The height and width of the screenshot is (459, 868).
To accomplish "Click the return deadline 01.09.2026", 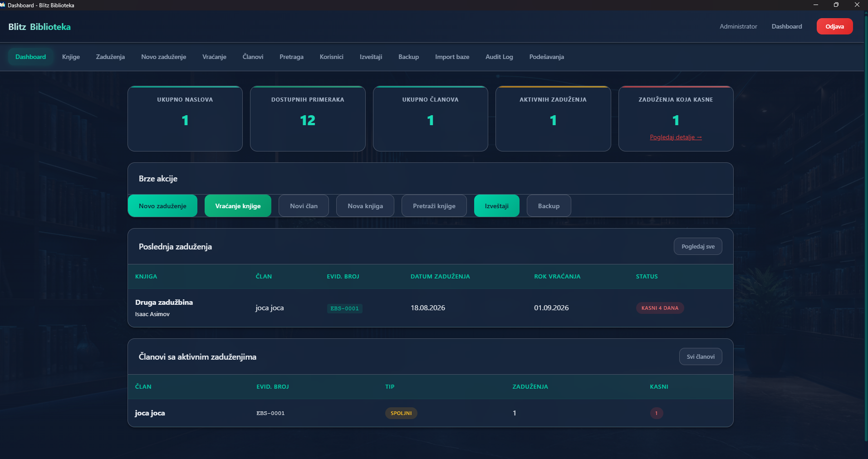I will coord(551,308).
